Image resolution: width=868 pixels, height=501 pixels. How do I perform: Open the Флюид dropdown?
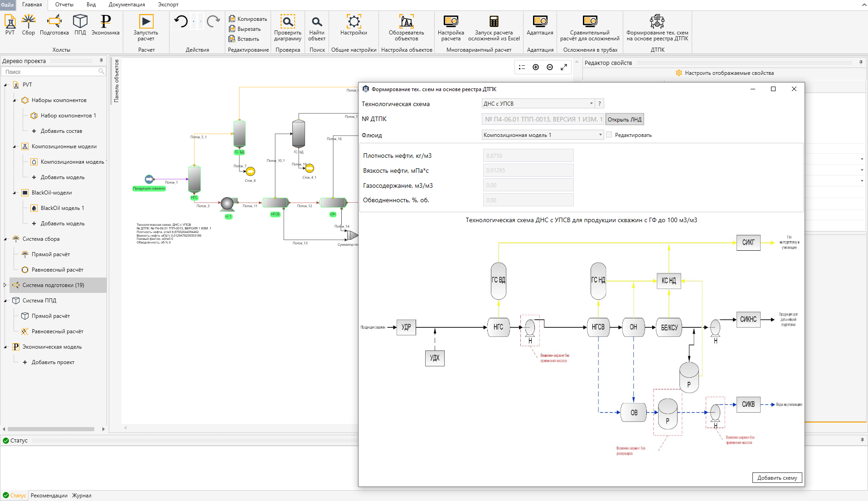pos(543,135)
